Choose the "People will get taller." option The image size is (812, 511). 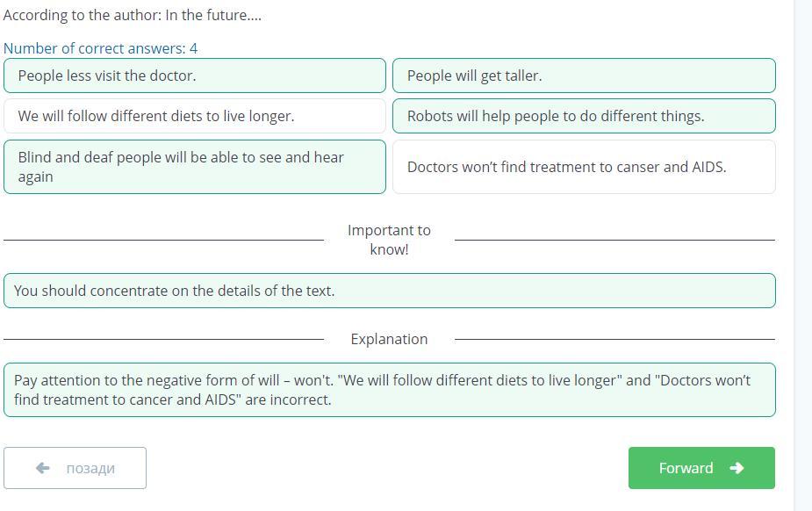tap(583, 76)
